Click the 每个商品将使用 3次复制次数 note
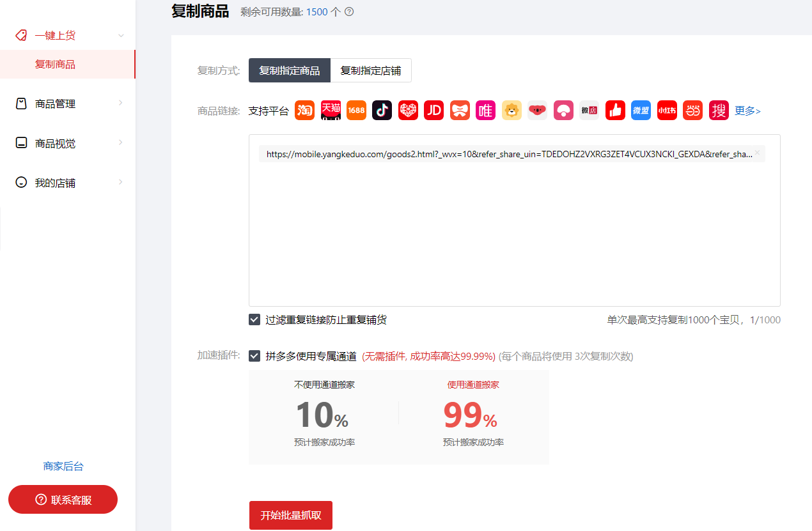Image resolution: width=812 pixels, height=531 pixels. pyautogui.click(x=566, y=356)
